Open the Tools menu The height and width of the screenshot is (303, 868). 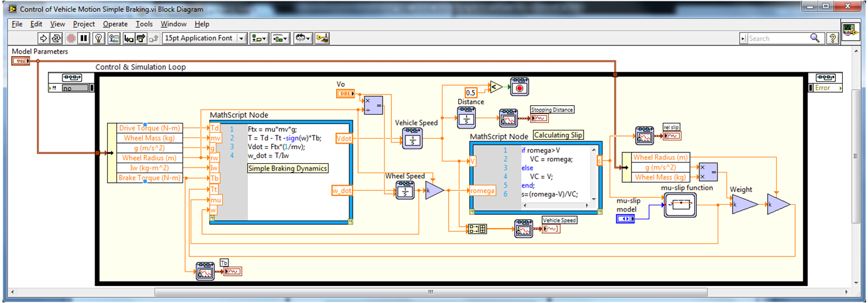pos(144,24)
